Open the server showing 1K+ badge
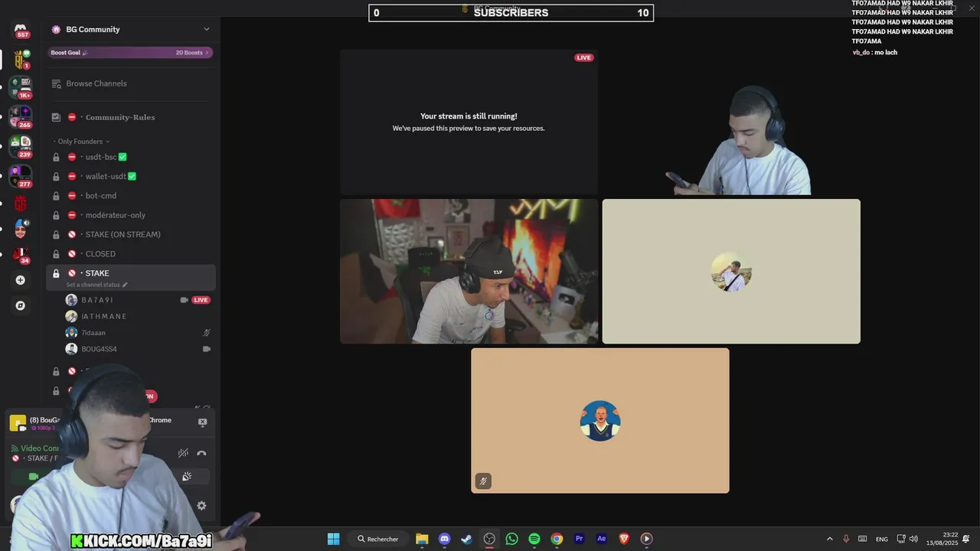Viewport: 980px width, 551px height. [21, 86]
